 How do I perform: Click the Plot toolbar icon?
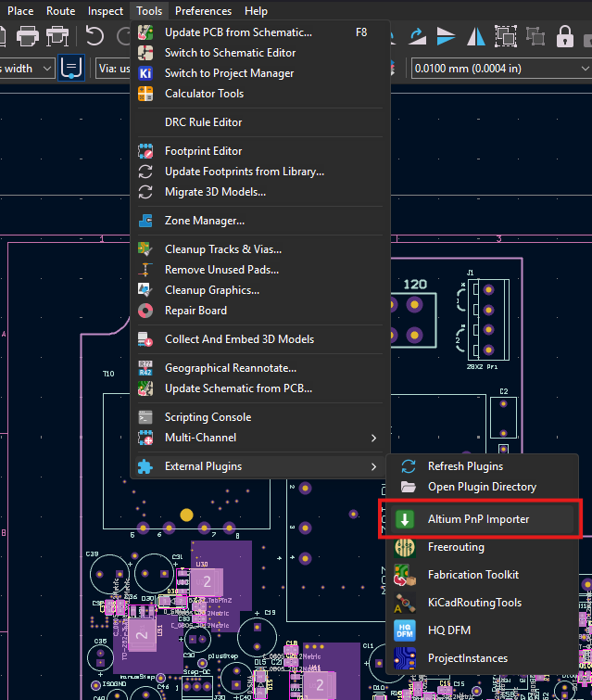(57, 36)
